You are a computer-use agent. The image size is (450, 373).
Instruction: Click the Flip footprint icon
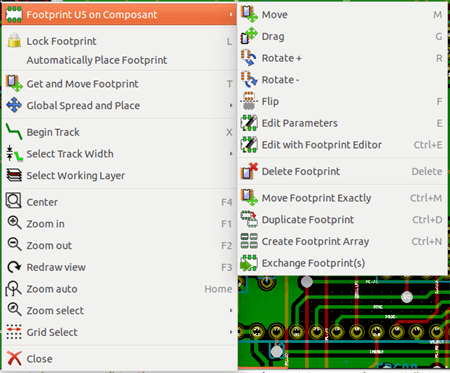[249, 101]
